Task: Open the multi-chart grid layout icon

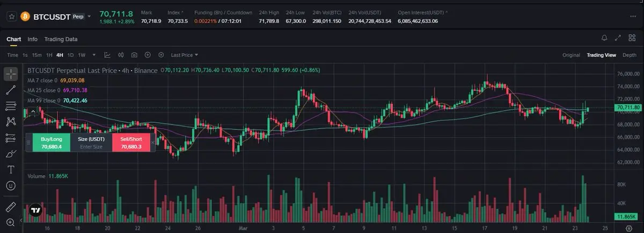Action: point(632,38)
